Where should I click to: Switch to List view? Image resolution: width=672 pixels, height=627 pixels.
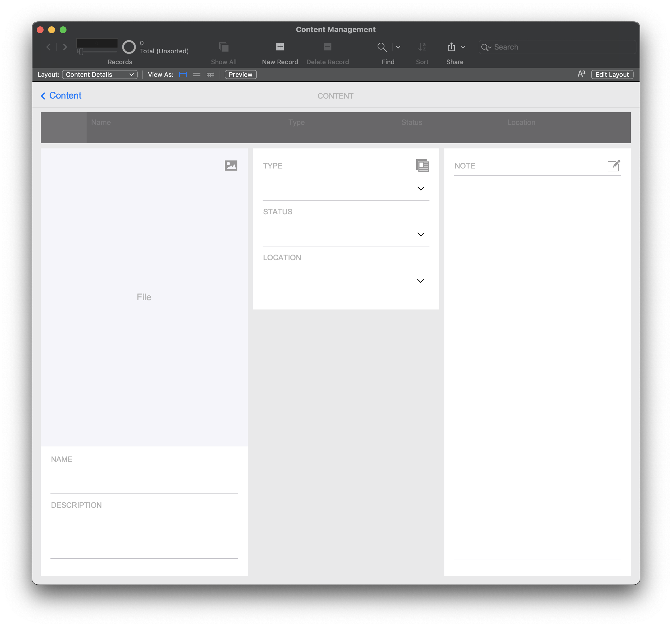click(x=196, y=74)
